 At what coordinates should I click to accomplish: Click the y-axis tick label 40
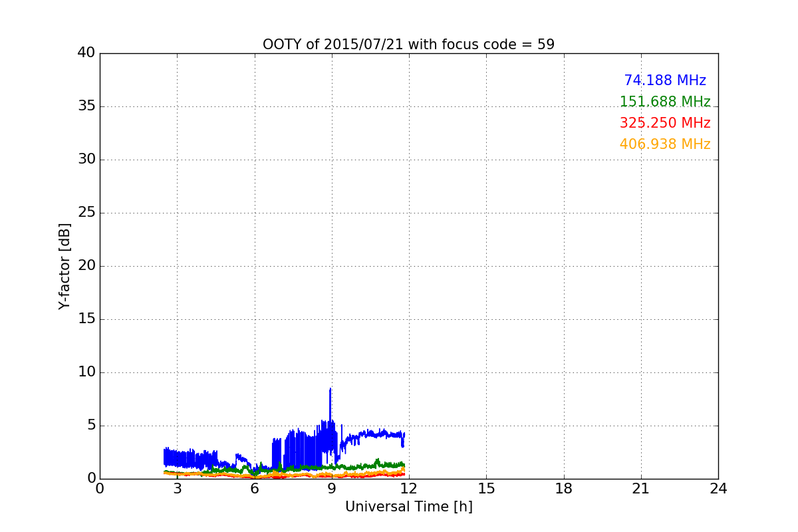point(86,53)
